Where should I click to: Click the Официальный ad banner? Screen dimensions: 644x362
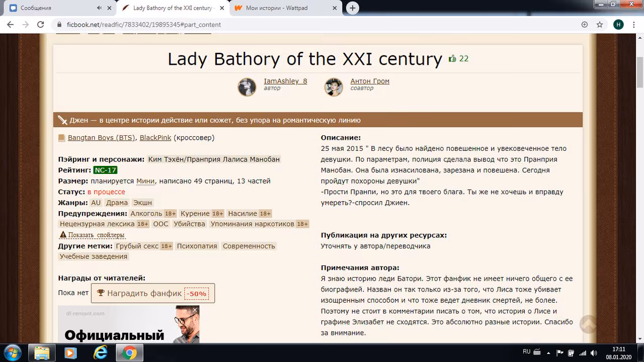128,325
